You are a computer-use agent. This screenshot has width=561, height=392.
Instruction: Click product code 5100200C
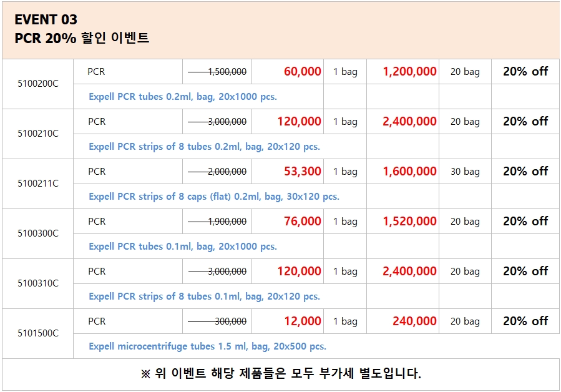click(x=38, y=84)
